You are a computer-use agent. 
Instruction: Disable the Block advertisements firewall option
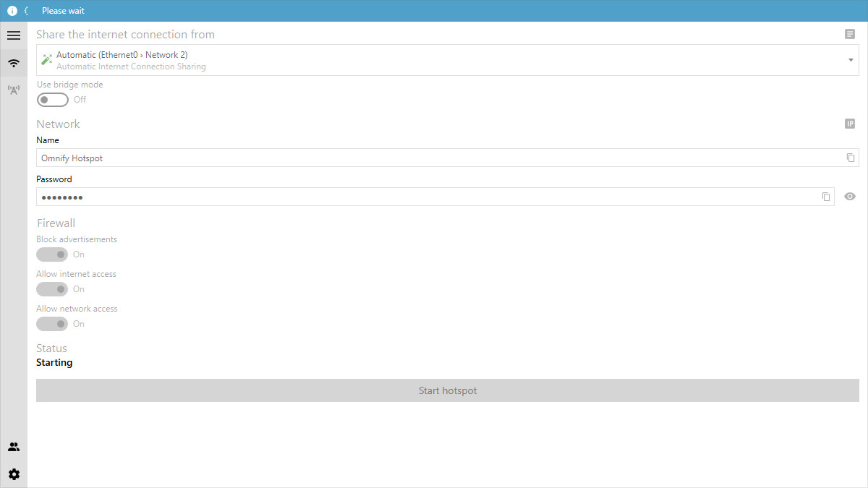[51, 254]
